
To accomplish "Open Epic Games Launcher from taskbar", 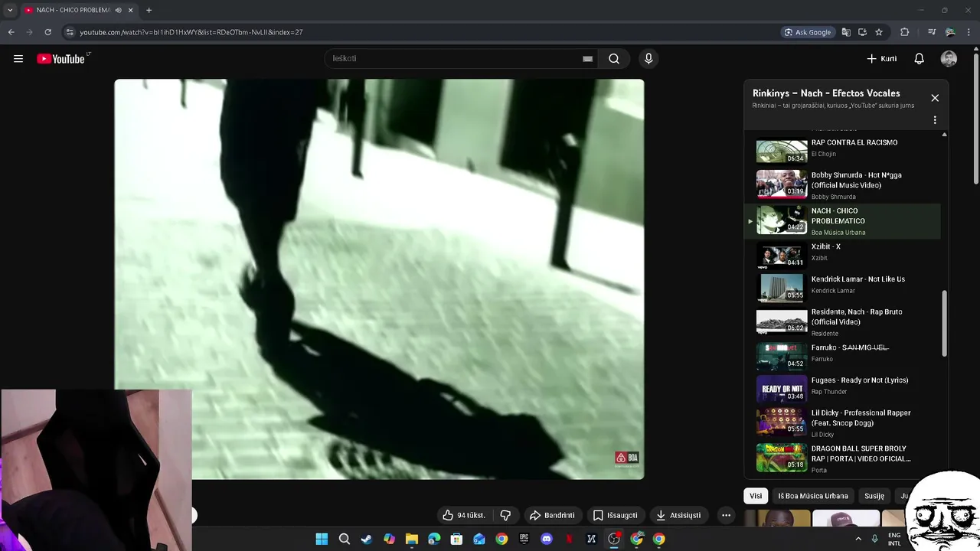I will 524,539.
